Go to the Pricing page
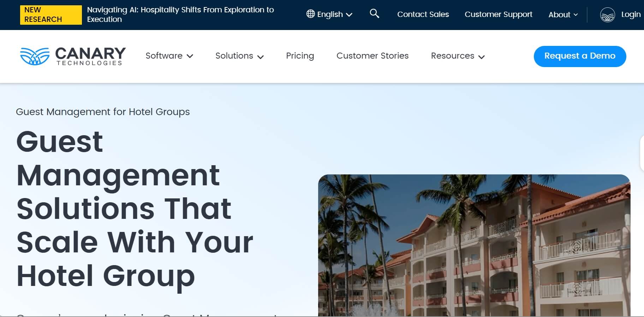The height and width of the screenshot is (317, 644). (300, 56)
